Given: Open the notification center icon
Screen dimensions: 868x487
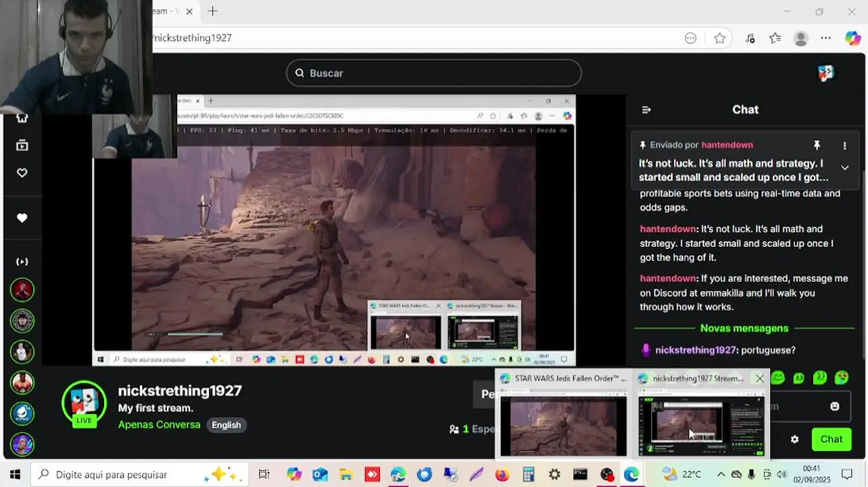Looking at the screenshot, I should pos(846,475).
